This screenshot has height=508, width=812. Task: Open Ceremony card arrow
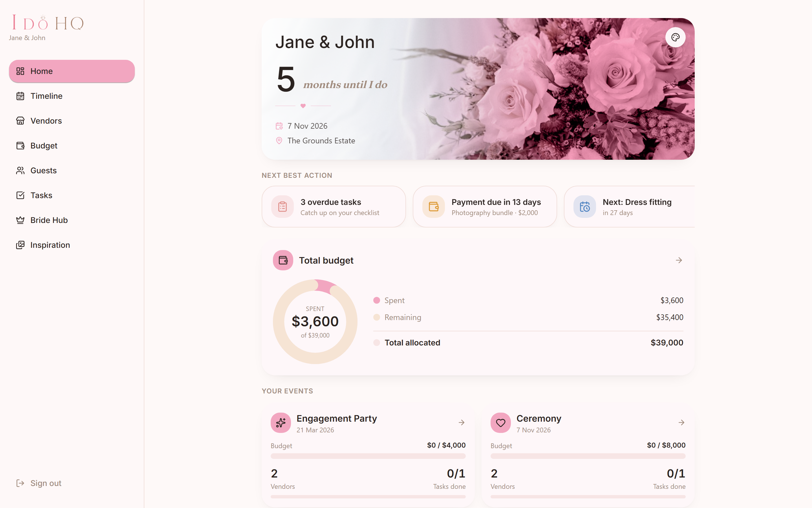681,423
